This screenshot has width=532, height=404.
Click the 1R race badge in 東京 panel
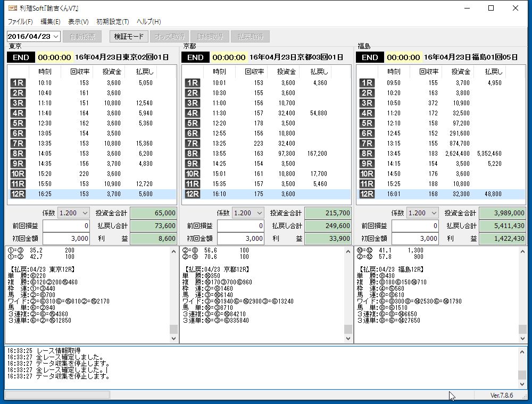click(x=18, y=83)
